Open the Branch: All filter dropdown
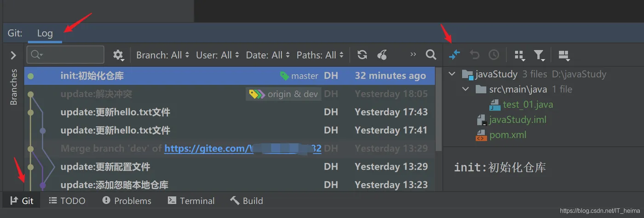This screenshot has width=644, height=218. point(162,55)
